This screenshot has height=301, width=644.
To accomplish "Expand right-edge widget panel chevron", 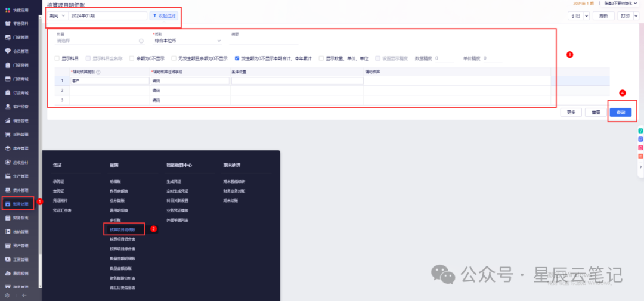I will (640, 167).
